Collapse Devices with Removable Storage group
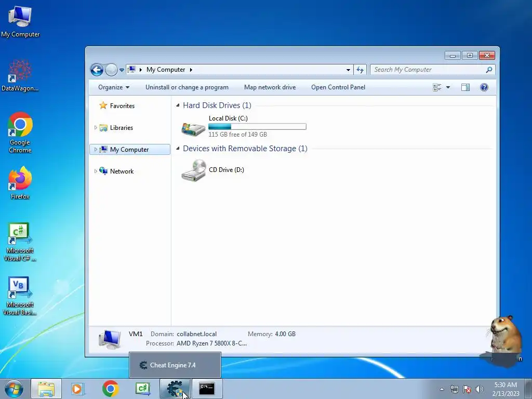Viewport: 532px width, 399px height. coord(178,148)
